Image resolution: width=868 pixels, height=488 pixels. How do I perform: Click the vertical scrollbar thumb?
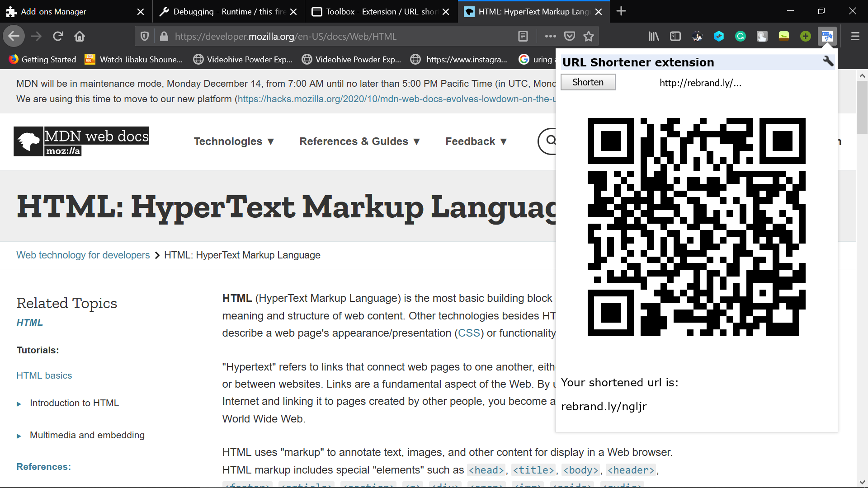862,108
